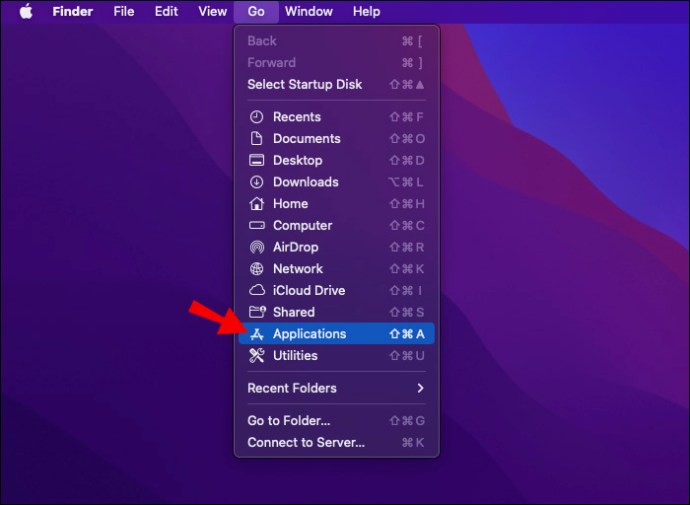Open the Edit menu
690x505 pixels.
[x=166, y=11]
